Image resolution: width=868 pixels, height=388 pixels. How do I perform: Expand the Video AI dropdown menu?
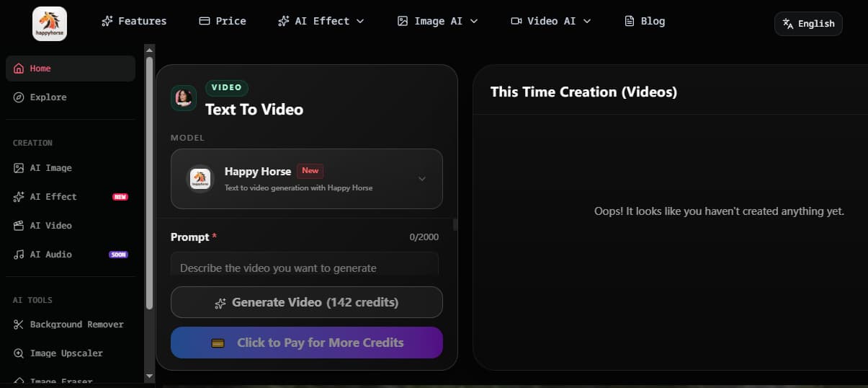click(551, 21)
